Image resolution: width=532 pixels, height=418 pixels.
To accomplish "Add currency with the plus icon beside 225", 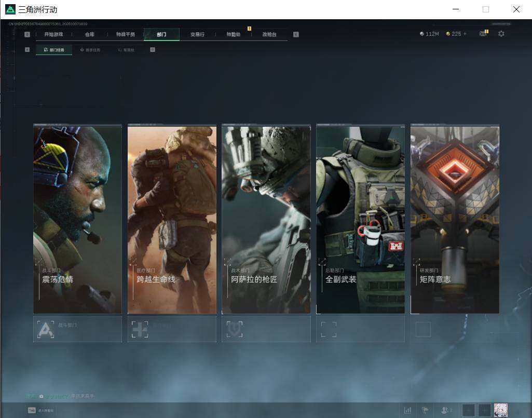I will pos(465,34).
